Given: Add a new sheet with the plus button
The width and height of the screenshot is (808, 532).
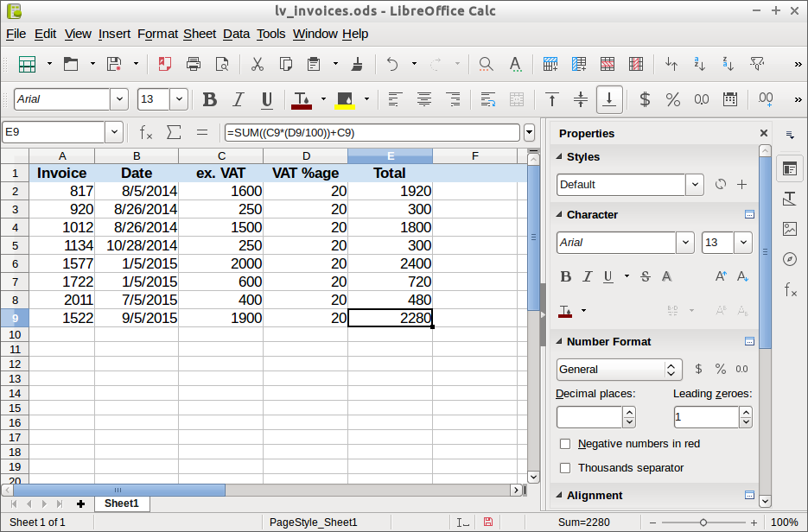Looking at the screenshot, I should pyautogui.click(x=80, y=503).
